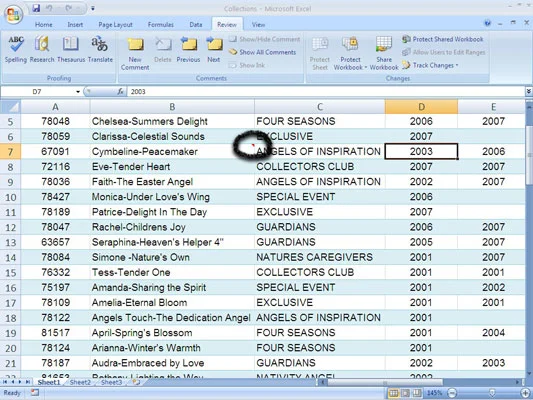Select column C header
This screenshot has width=533, height=400.
click(320, 107)
